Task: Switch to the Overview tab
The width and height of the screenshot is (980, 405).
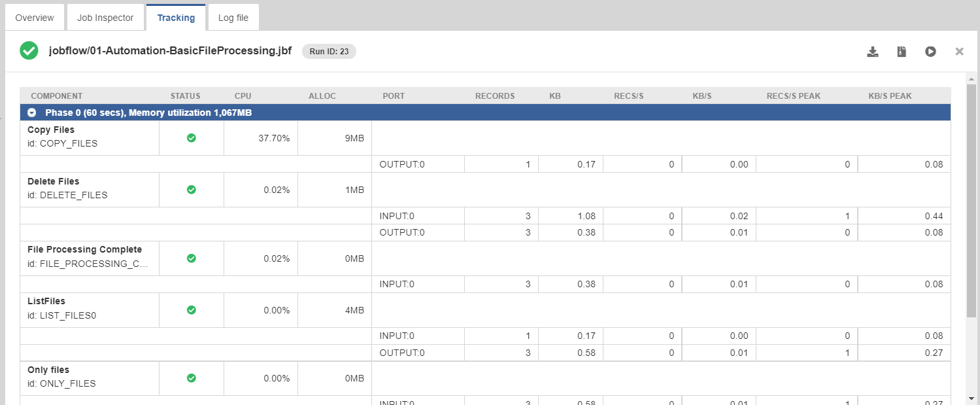Action: pos(35,18)
